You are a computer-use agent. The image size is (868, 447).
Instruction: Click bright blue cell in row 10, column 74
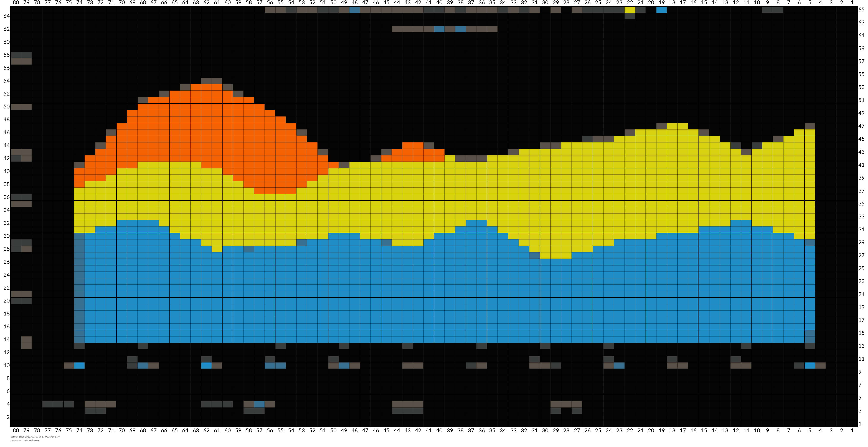pyautogui.click(x=79, y=365)
